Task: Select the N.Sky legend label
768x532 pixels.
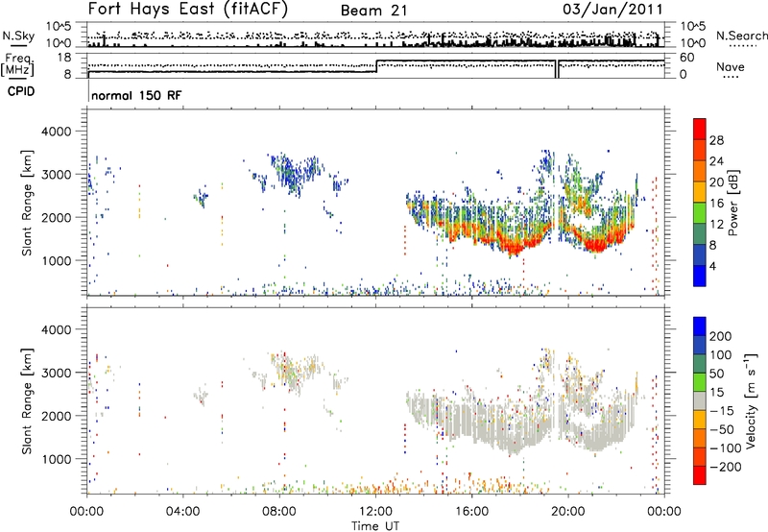Action: pos(18,36)
